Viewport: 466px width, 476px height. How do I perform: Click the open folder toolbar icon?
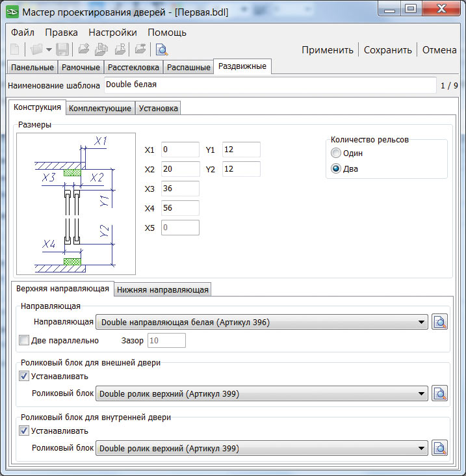pos(36,49)
